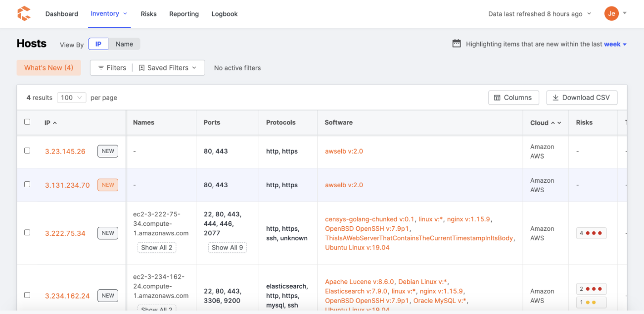
Task: Click the Columns button icon
Action: [497, 98]
